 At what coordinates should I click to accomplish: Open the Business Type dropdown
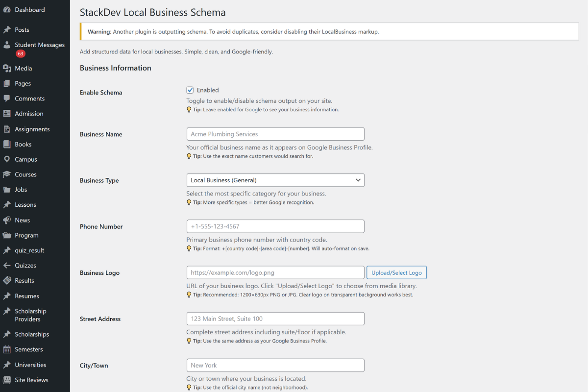[x=275, y=180]
